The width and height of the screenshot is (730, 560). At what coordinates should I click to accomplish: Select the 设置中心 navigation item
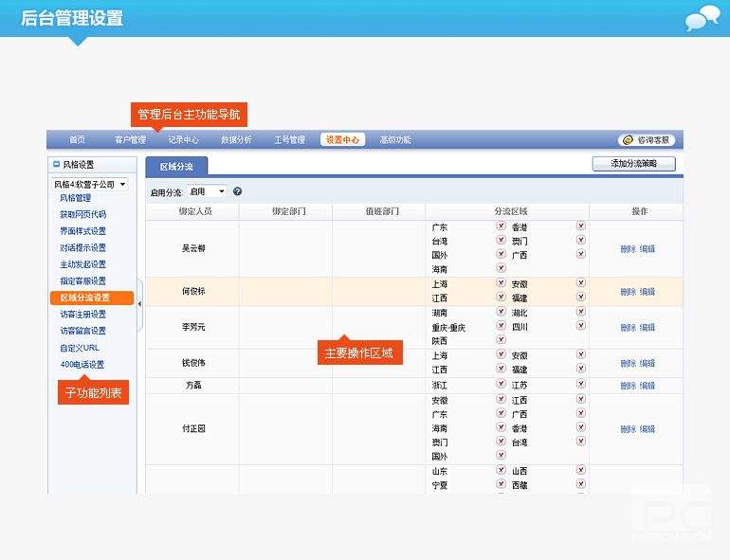[342, 139]
